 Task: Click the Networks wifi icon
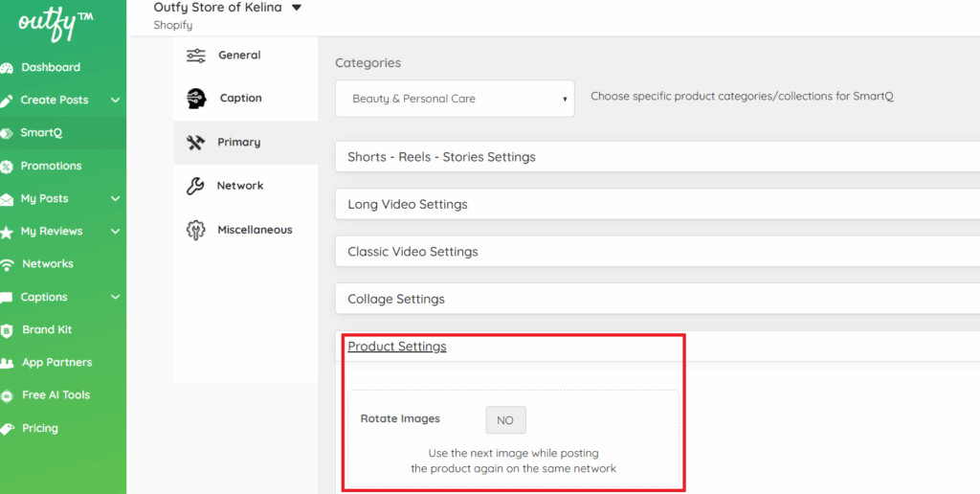point(7,264)
